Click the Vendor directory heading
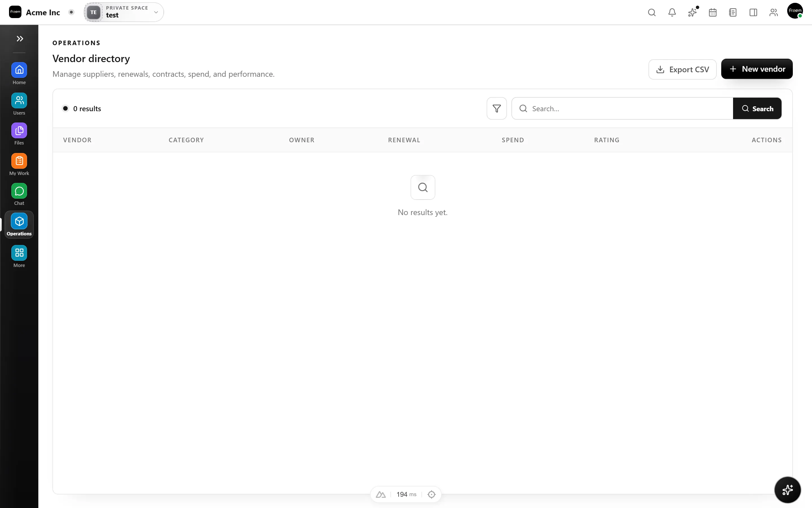Viewport: 812px width, 508px height. 91,59
